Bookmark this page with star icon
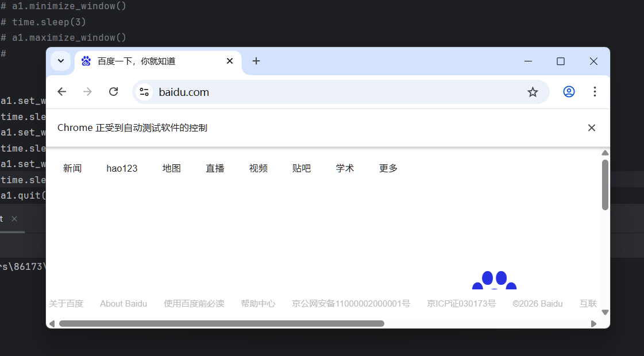This screenshot has width=644, height=356. (533, 92)
